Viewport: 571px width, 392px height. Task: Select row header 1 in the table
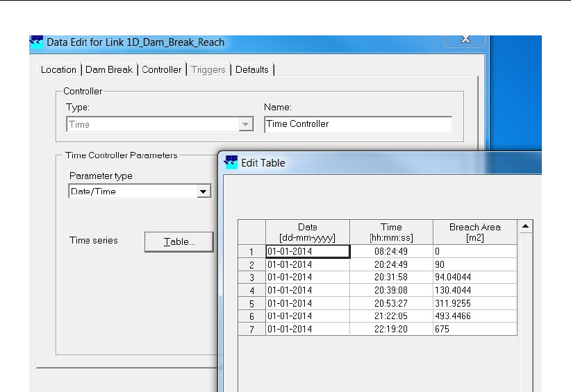pyautogui.click(x=251, y=252)
